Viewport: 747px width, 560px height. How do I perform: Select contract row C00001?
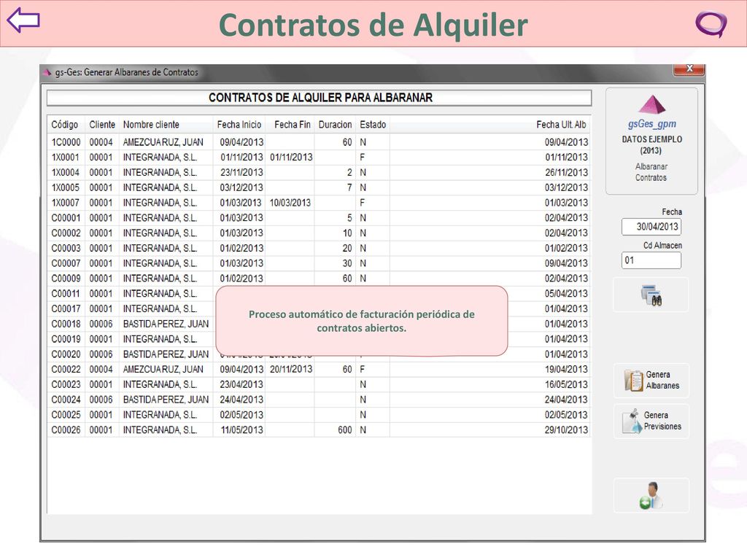coord(319,217)
